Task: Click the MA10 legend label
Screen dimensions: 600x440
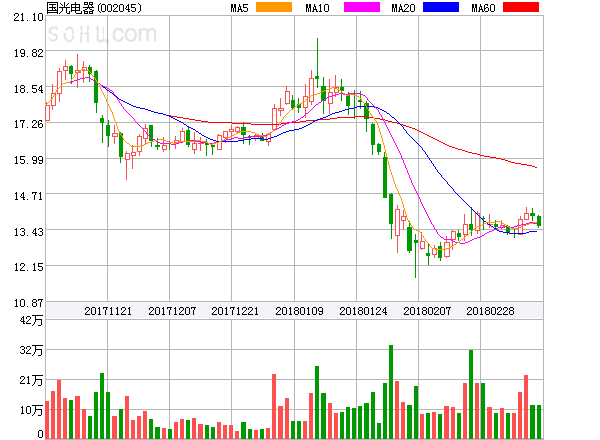Action: click(x=318, y=8)
